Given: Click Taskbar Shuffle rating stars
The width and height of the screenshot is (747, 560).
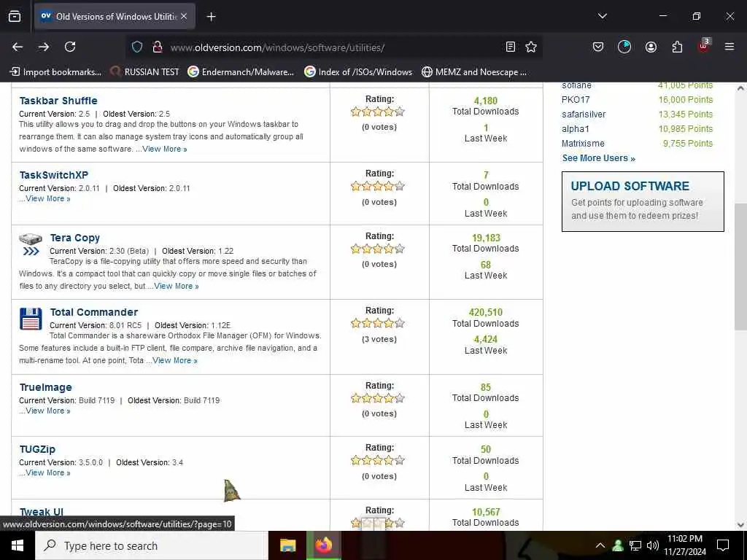Looking at the screenshot, I should pos(378,112).
